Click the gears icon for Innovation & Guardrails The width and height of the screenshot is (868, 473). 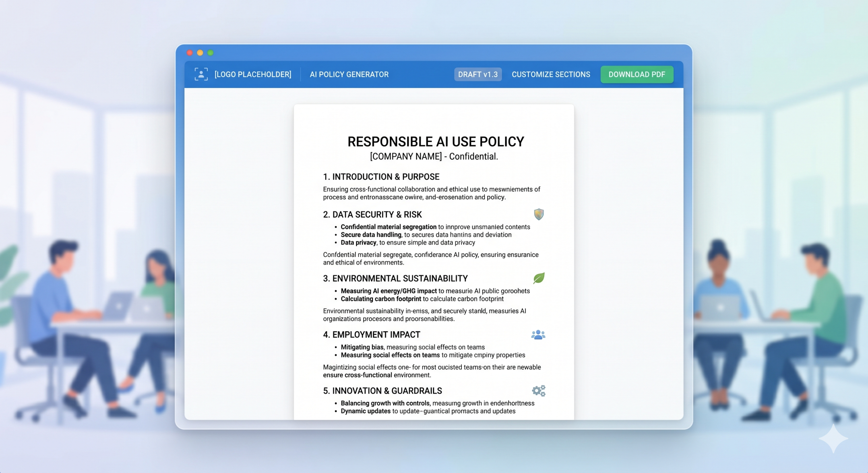click(538, 391)
